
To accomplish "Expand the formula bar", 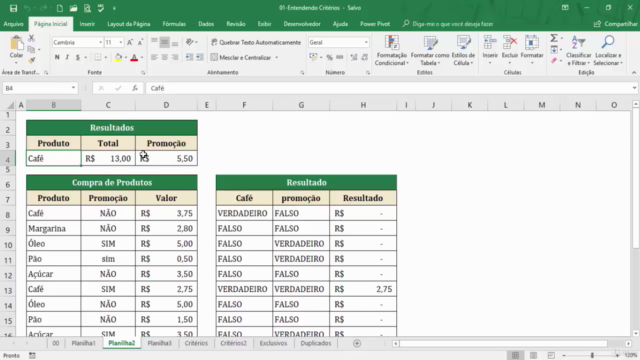I will (x=634, y=88).
